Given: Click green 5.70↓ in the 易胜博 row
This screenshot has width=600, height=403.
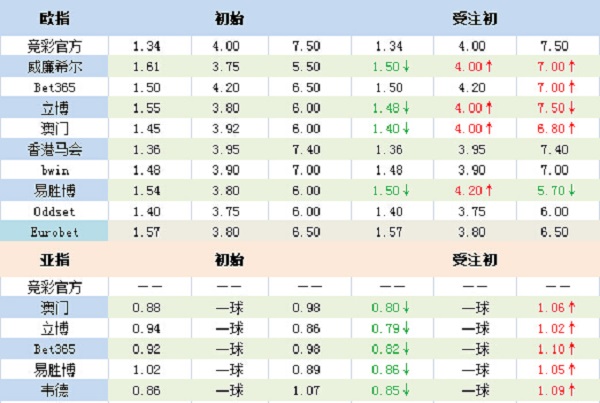Looking at the screenshot, I should tap(556, 191).
